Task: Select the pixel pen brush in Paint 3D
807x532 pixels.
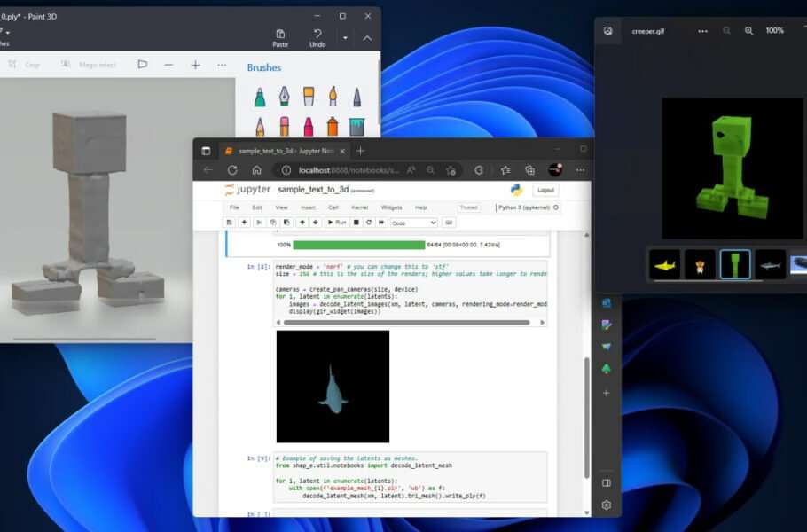Action: 356,97
